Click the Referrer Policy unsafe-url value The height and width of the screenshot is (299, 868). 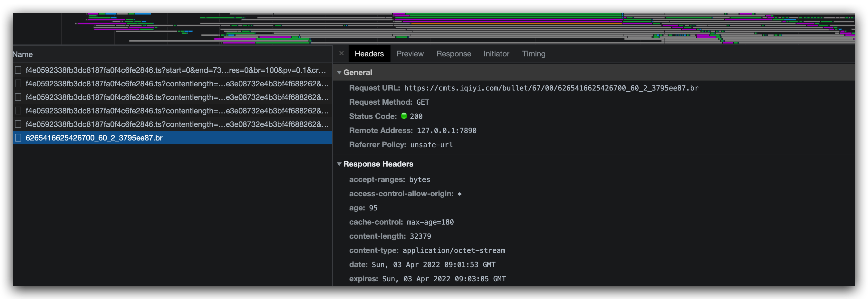point(431,145)
